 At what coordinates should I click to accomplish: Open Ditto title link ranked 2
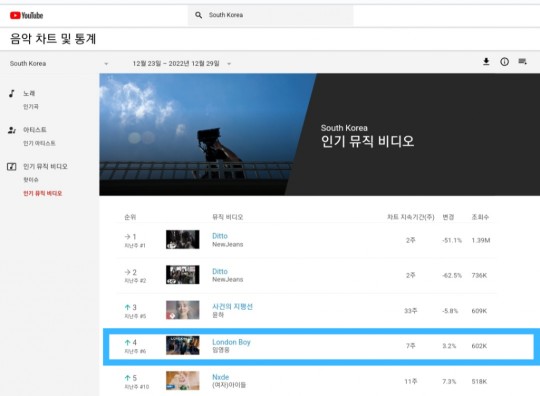(220, 271)
